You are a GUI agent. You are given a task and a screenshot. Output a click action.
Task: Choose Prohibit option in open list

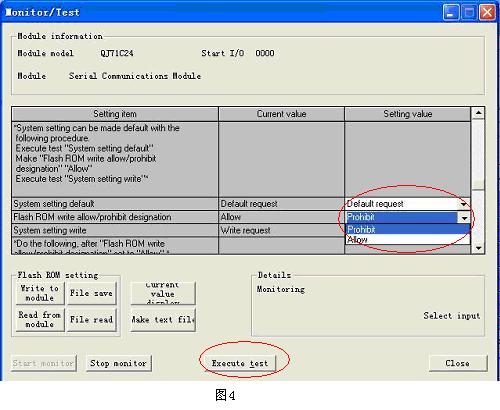408,229
